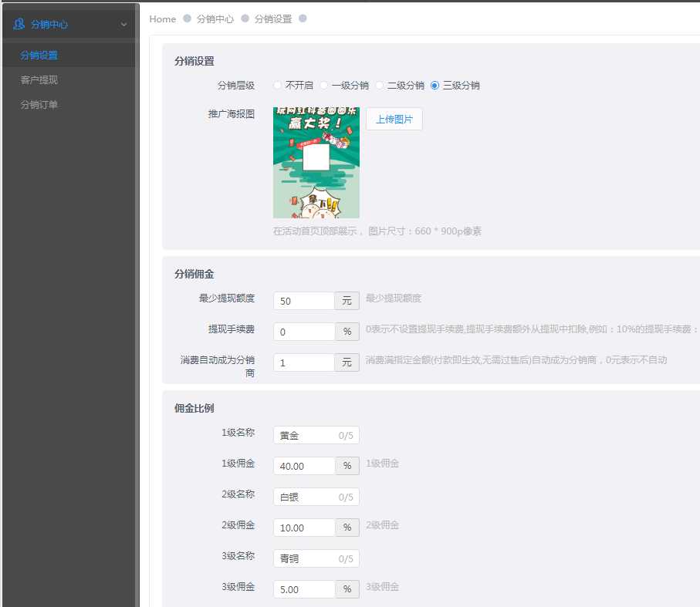Image resolution: width=700 pixels, height=607 pixels.
Task: Click the 分销中心 user icon in sidebar
Action: point(19,24)
